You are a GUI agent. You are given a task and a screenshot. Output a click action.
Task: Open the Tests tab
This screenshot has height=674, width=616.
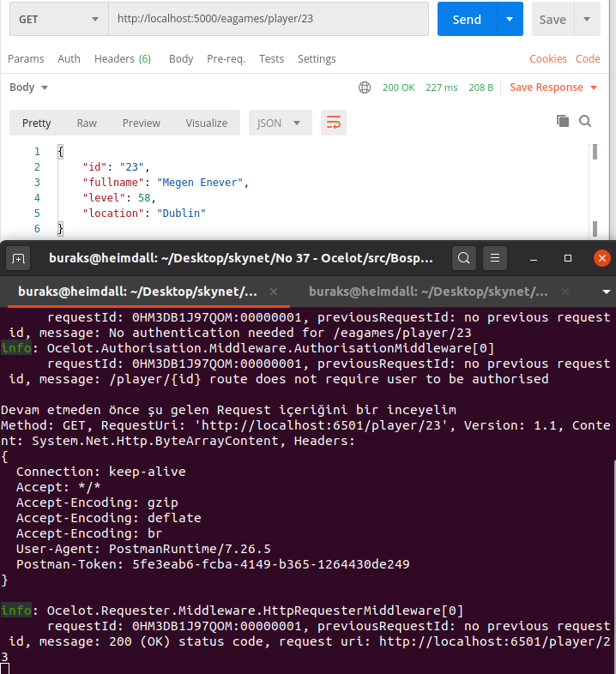point(271,59)
